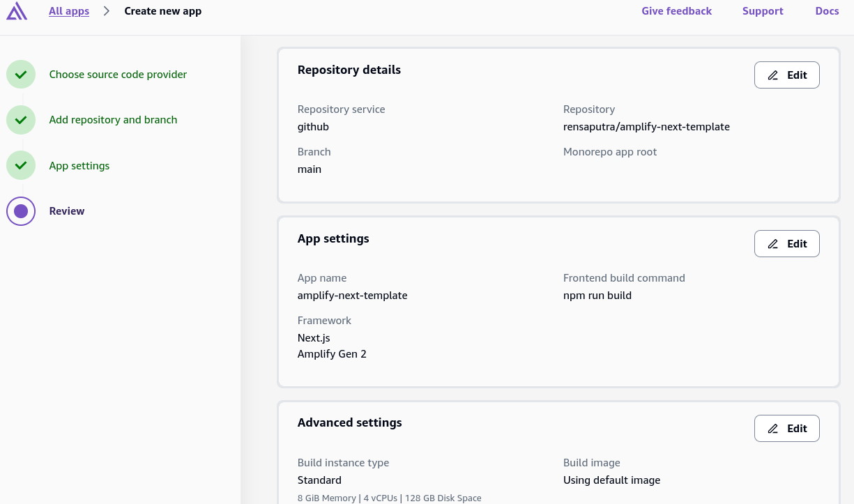
Task: Go to the Add repository and branch step
Action: 113,120
